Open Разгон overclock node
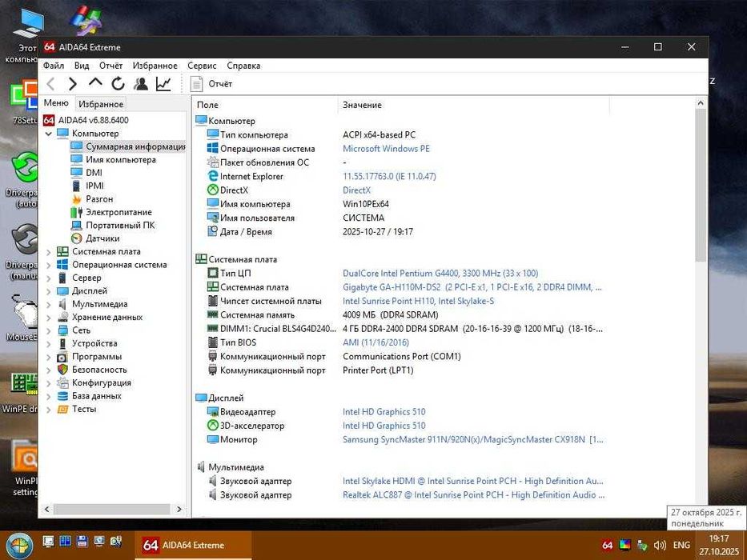 tap(99, 199)
